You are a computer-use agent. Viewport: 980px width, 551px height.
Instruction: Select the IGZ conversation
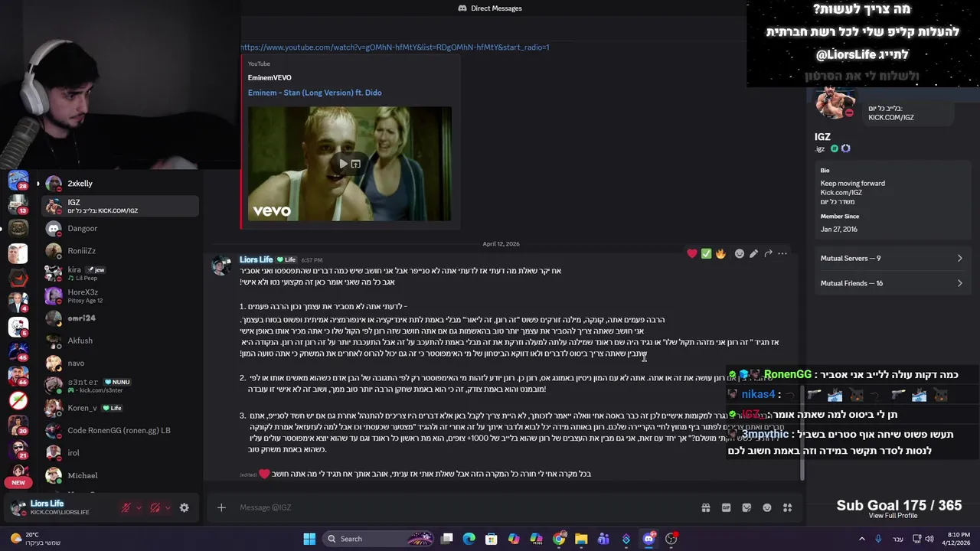[120, 206]
